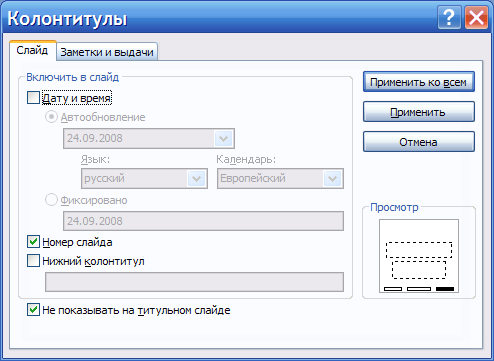
Task: Open the date format dropdown arrow
Action: point(223,138)
